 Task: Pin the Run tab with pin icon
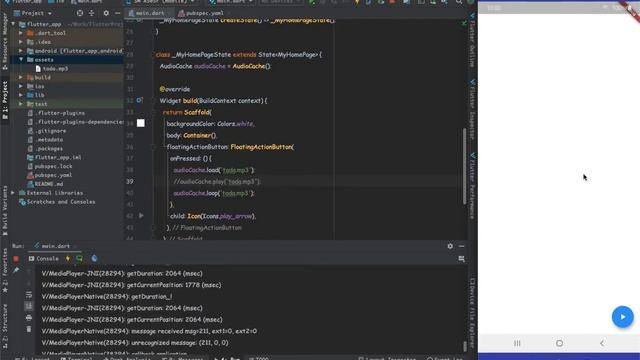16,270
